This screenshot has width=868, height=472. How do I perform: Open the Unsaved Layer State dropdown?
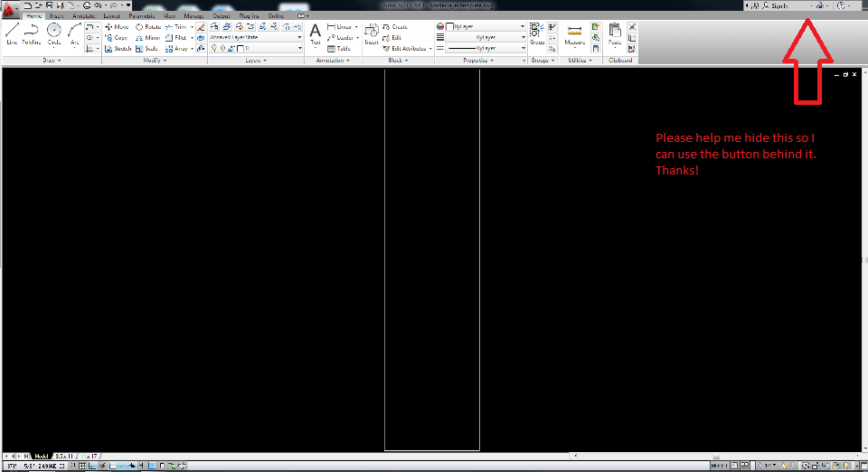[x=256, y=37]
